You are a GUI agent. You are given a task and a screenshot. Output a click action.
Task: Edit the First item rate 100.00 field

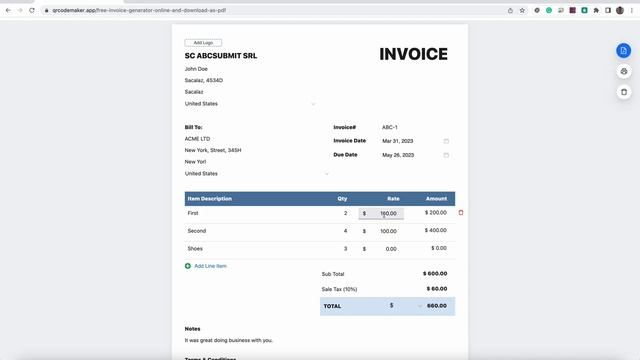[x=381, y=213]
